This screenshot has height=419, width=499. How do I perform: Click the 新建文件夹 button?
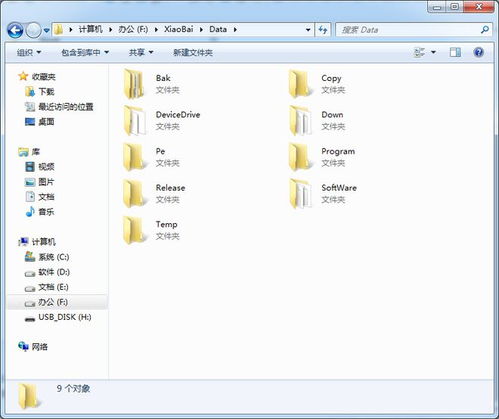[193, 52]
